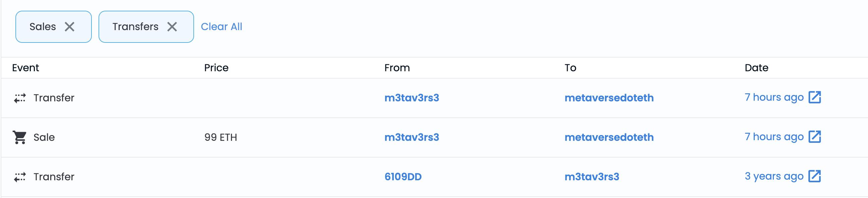Viewport: 868px width, 198px height.
Task: Click the Date column header
Action: pyautogui.click(x=757, y=68)
